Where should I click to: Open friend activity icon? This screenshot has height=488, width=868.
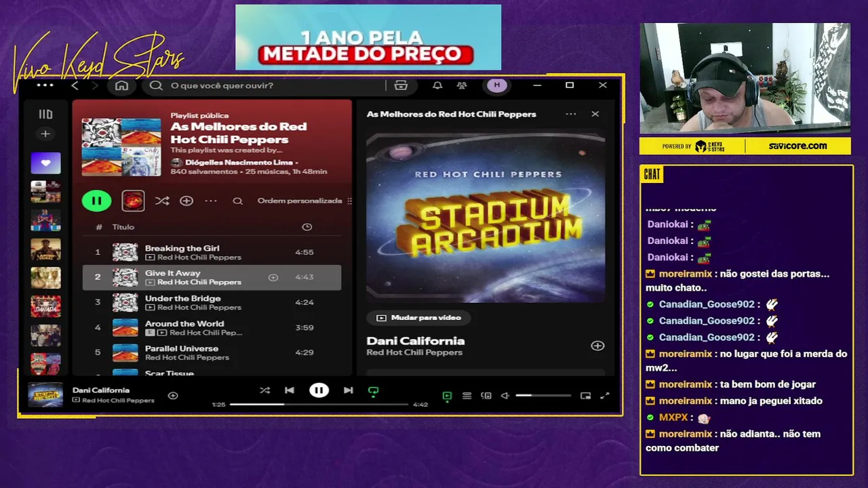(x=462, y=85)
